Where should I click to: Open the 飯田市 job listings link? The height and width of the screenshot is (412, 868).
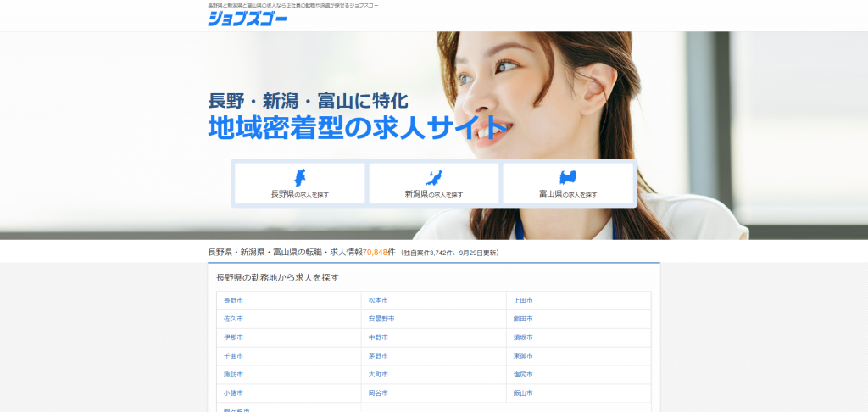(x=523, y=319)
